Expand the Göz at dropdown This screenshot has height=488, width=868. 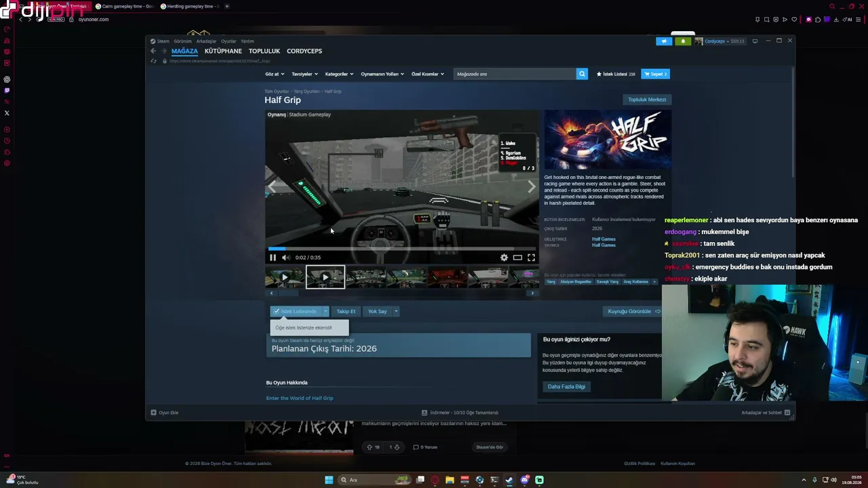pyautogui.click(x=274, y=74)
